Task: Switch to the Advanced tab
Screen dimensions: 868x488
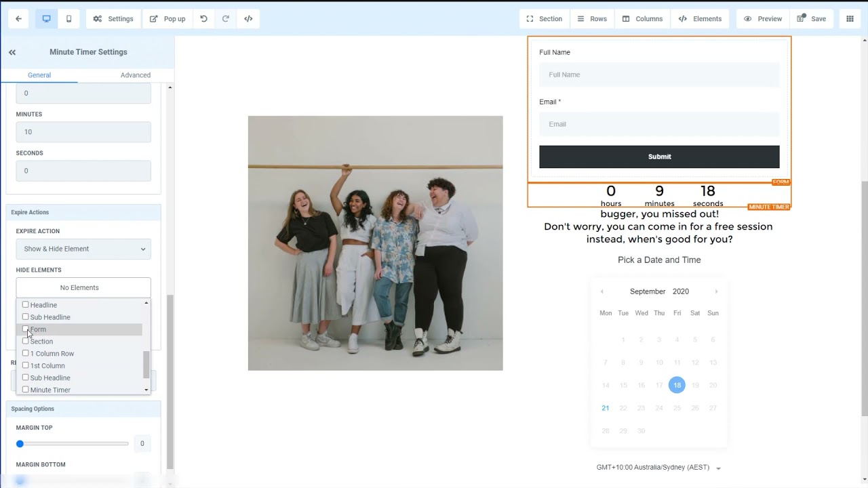Action: coord(136,75)
